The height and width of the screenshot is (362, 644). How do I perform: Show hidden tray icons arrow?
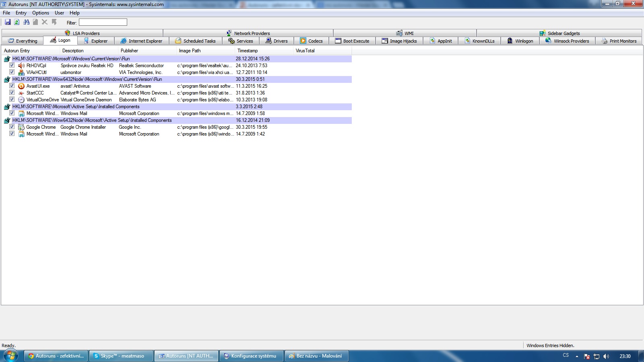tap(577, 356)
